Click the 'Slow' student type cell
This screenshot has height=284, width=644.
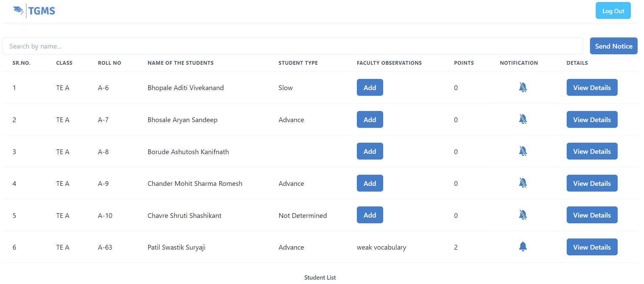tap(286, 88)
